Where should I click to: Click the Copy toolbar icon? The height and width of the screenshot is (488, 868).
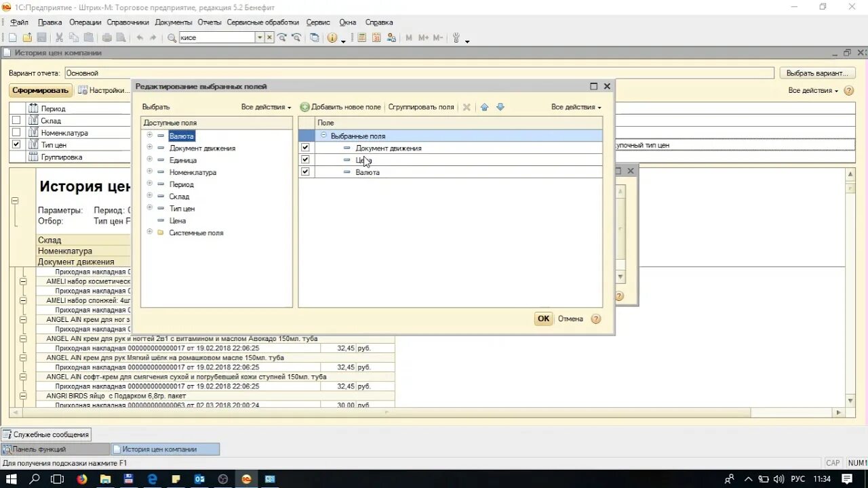click(73, 38)
